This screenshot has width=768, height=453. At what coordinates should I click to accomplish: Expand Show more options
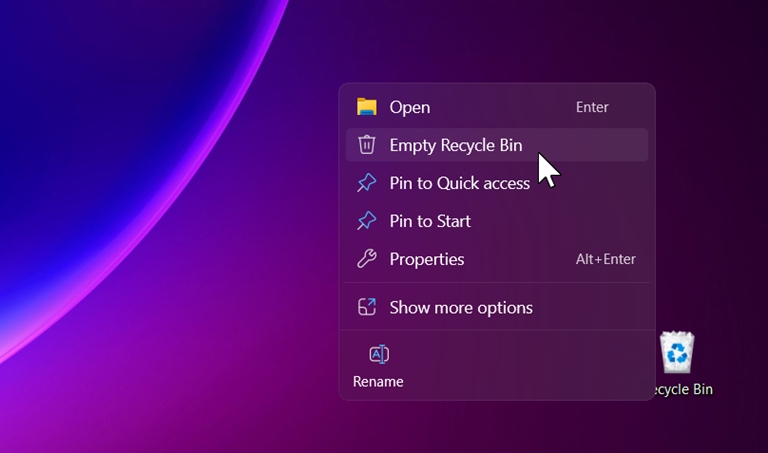(x=461, y=307)
